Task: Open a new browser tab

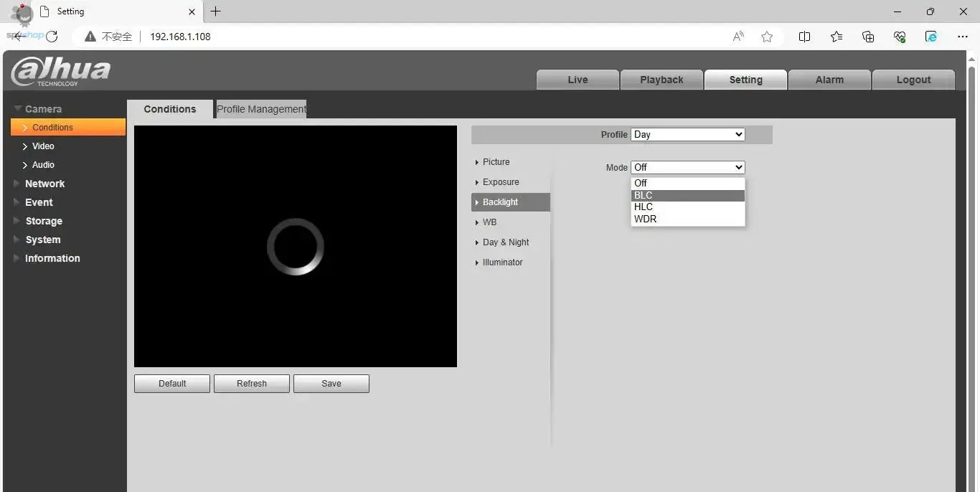Action: click(x=215, y=11)
